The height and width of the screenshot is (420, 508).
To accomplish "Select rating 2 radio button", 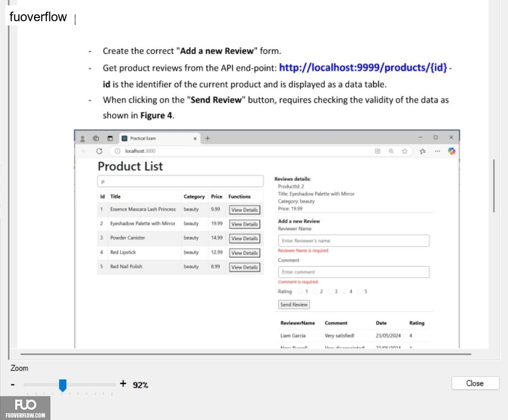I will [315, 292].
